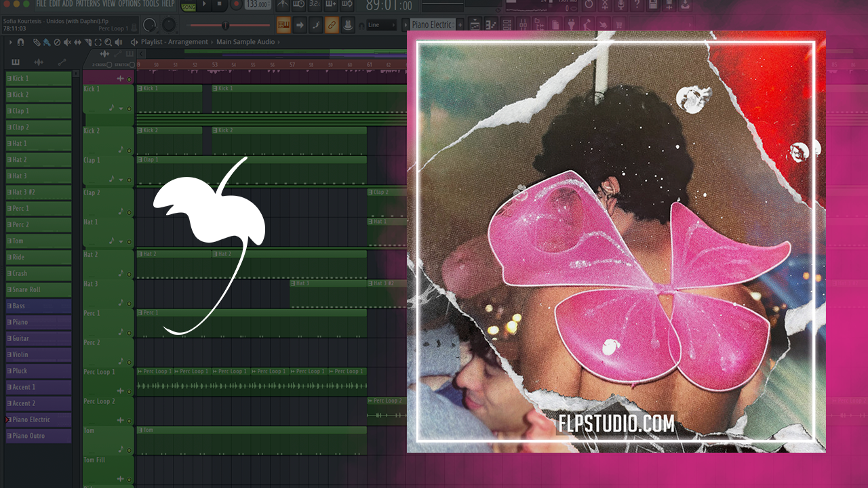Select the Paint brush tool in Playlist
Screen dimensions: 868x488
coord(47,42)
